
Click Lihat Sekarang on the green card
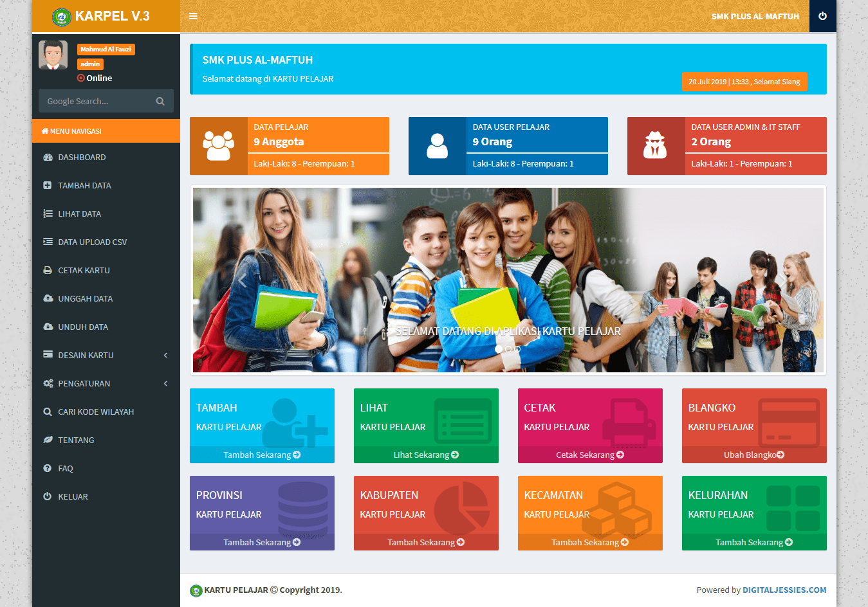coord(425,455)
